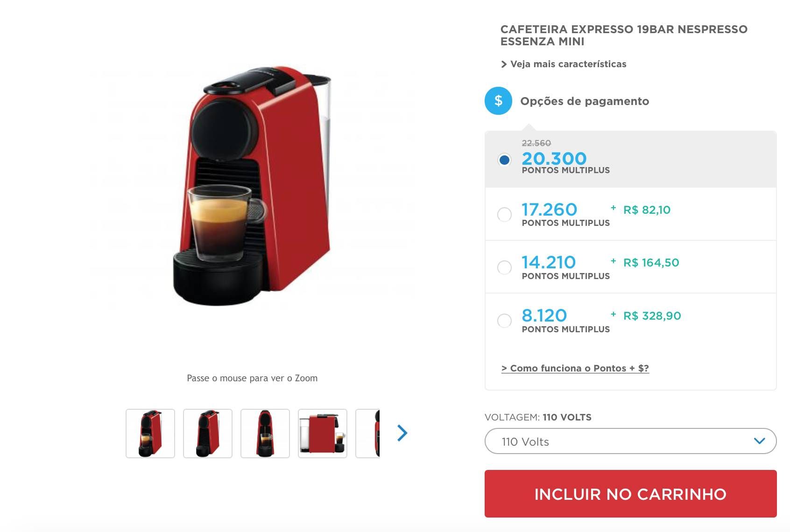This screenshot has height=532, width=790.
Task: Click the voltage dropdown arrow chevron
Action: [x=760, y=441]
